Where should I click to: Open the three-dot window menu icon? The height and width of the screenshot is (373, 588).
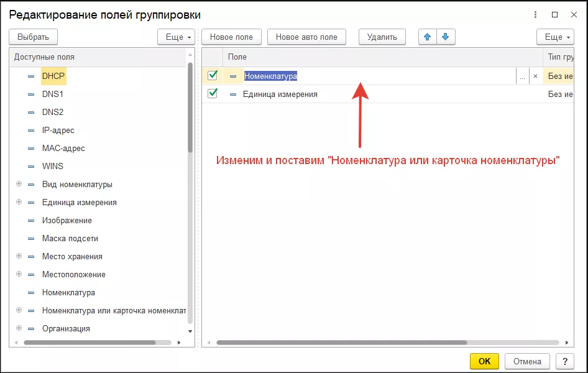[x=535, y=14]
